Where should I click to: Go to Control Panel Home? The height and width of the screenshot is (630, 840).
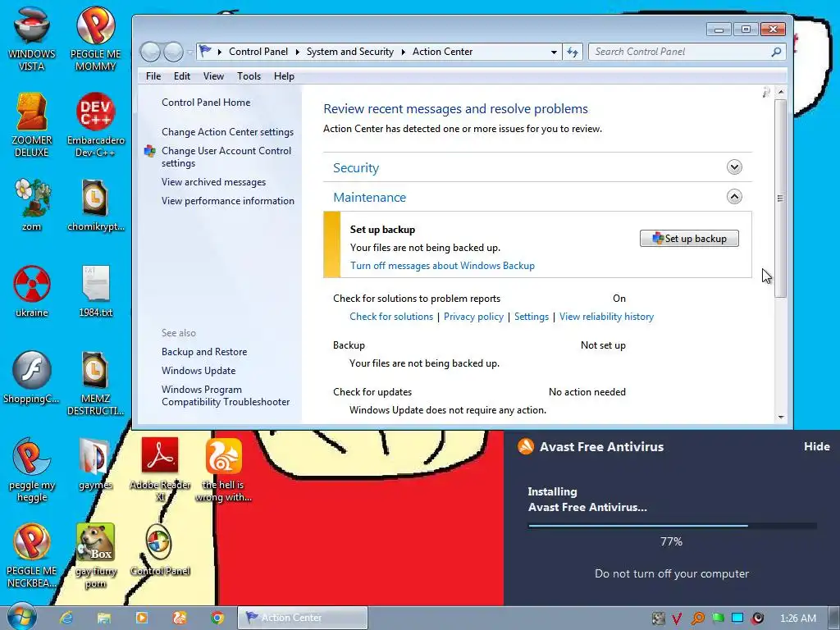pos(206,103)
